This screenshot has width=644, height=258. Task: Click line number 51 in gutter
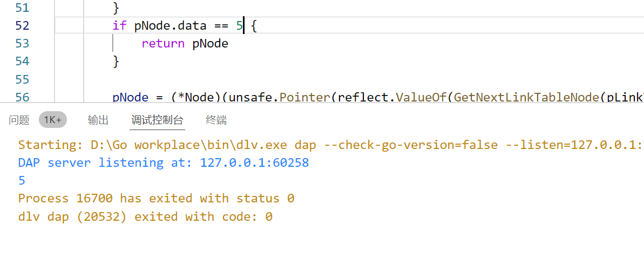[x=22, y=8]
